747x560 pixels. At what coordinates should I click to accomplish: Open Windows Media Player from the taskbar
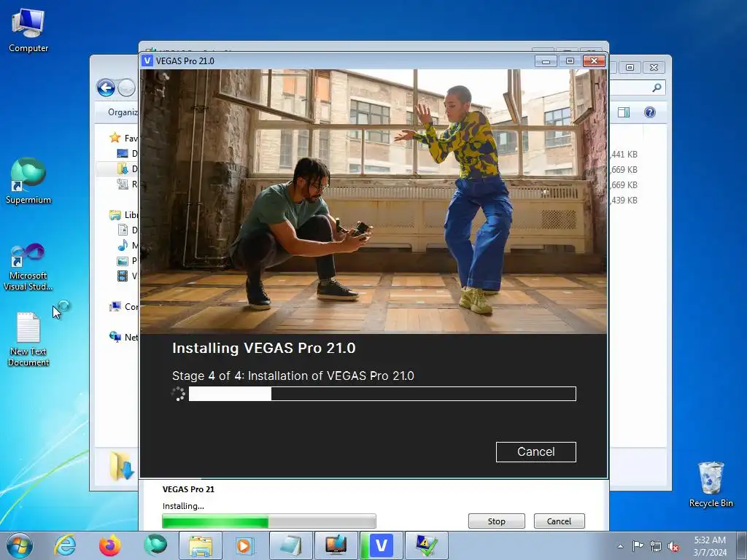[x=246, y=545]
